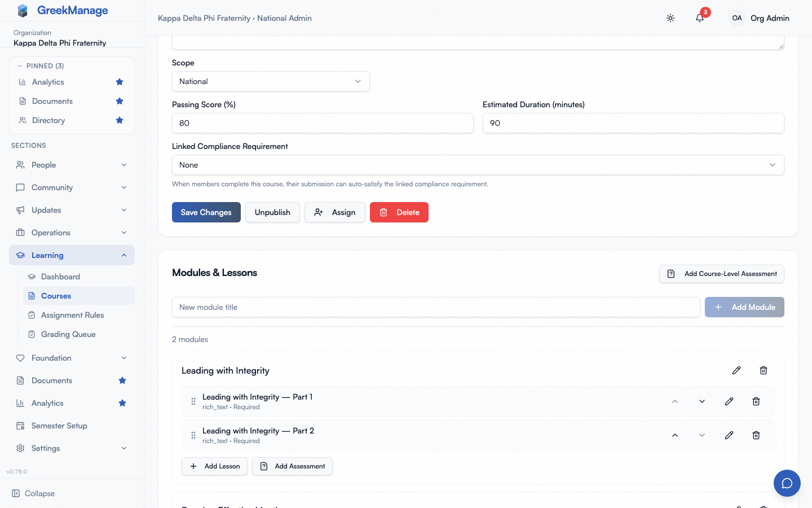Collapse the sidebar
This screenshot has width=812, height=508.
(34, 493)
